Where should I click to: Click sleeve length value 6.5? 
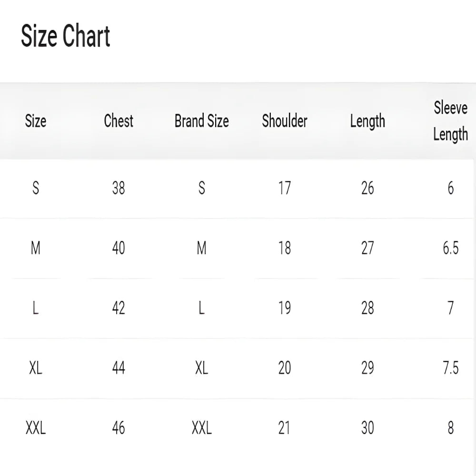450,248
